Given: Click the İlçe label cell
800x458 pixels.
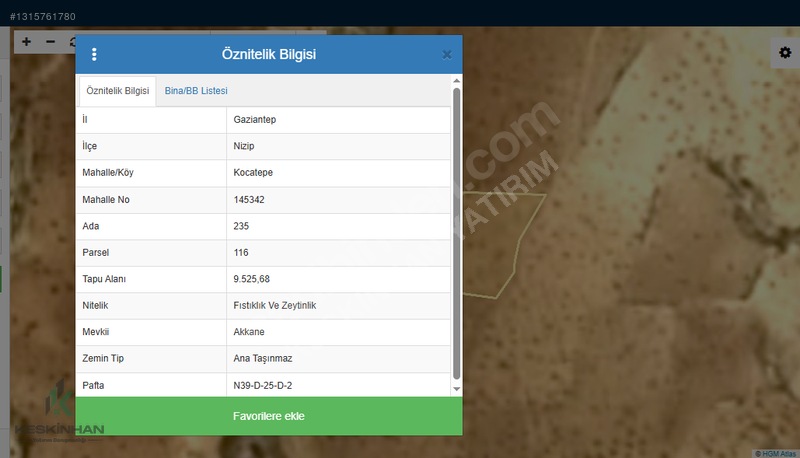Looking at the screenshot, I should [x=151, y=146].
